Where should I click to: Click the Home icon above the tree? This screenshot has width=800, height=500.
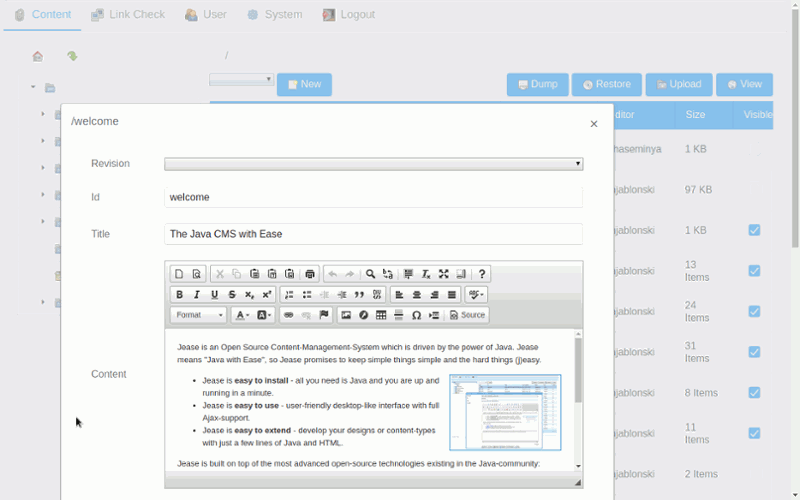coord(38,56)
